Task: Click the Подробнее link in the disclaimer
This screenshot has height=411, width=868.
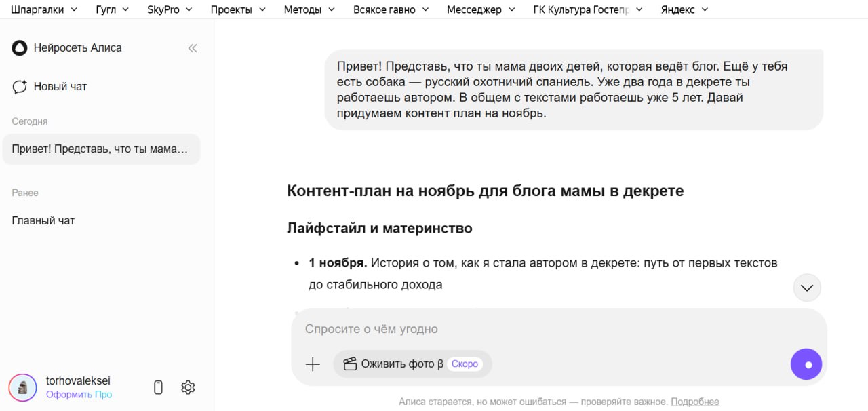Action: point(695,402)
